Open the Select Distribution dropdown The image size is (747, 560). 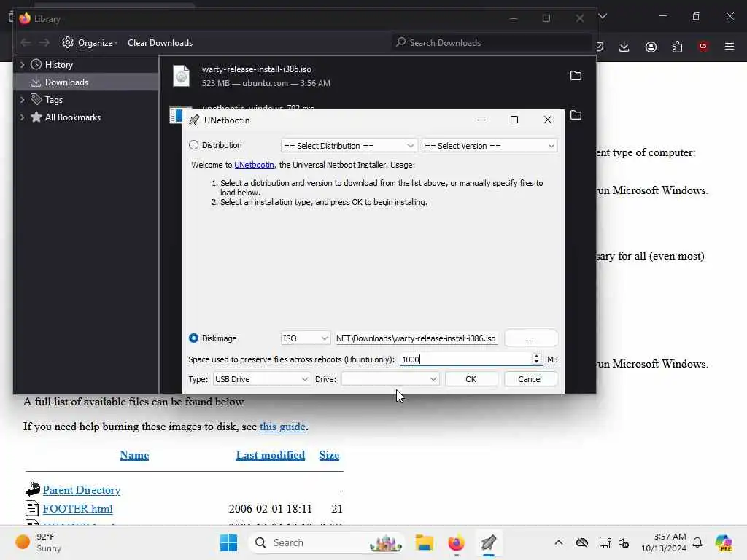click(349, 146)
